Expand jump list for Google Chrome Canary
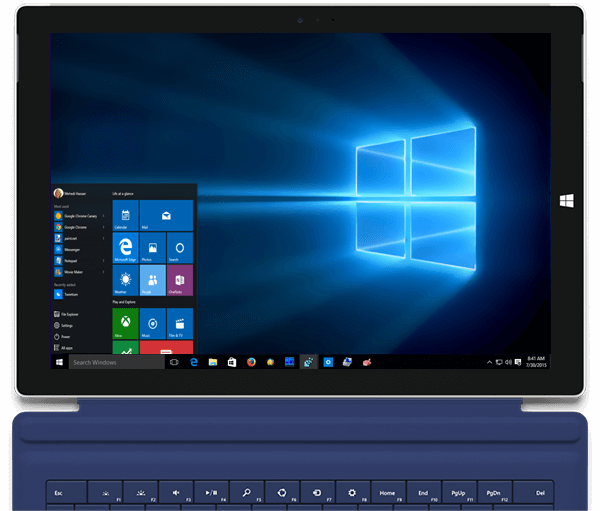The width and height of the screenshot is (600, 511). 104,216
